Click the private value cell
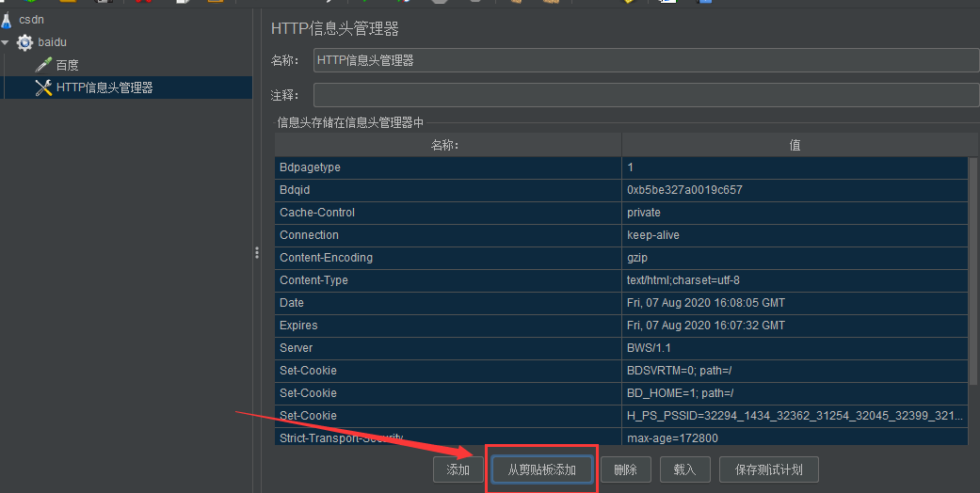 [795, 213]
